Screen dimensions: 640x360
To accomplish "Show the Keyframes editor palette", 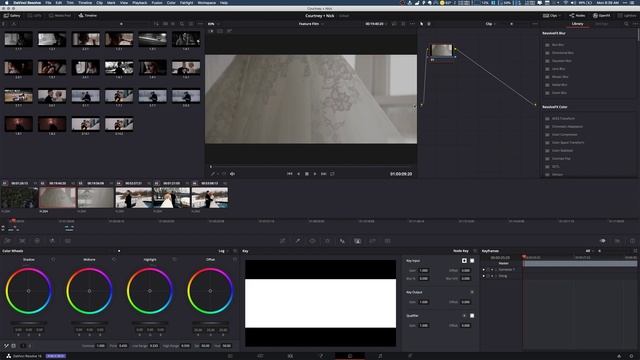I will (x=602, y=241).
